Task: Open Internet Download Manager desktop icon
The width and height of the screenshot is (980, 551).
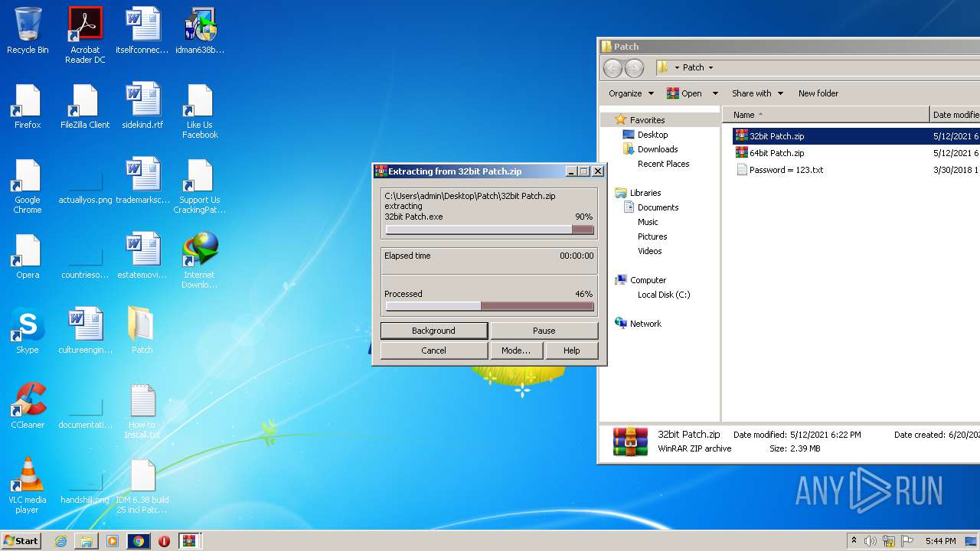Action: [x=200, y=261]
